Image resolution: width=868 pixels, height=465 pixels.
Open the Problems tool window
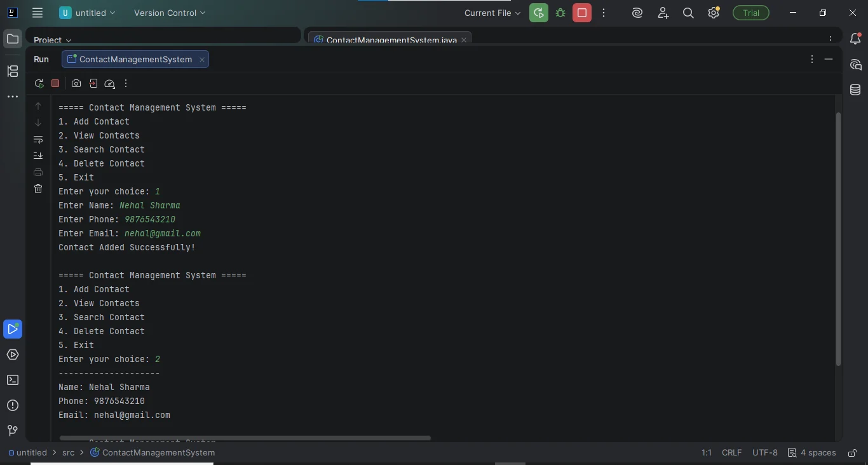coord(13,405)
